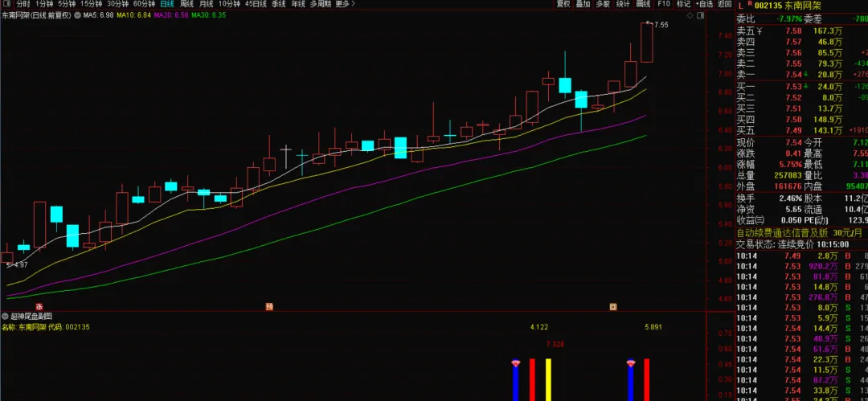
Task: Select the 45日线 period tab
Action: 256,4
